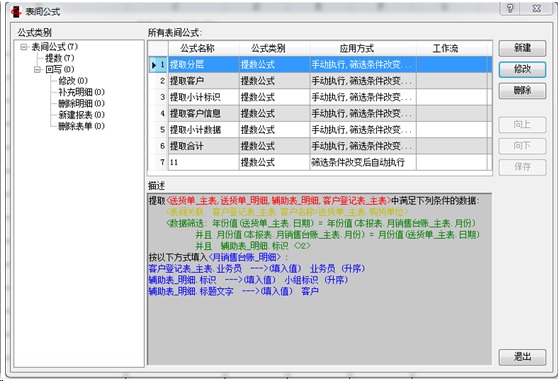
Task: Select 提数 (7) in the category tree
Action: click(x=59, y=58)
